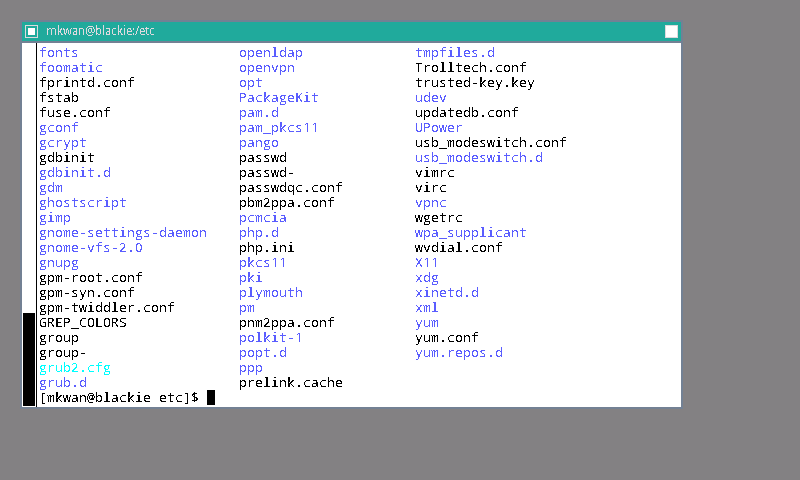Click the mkwan@blackie:/etc window title
The image size is (800, 480).
coord(100,31)
